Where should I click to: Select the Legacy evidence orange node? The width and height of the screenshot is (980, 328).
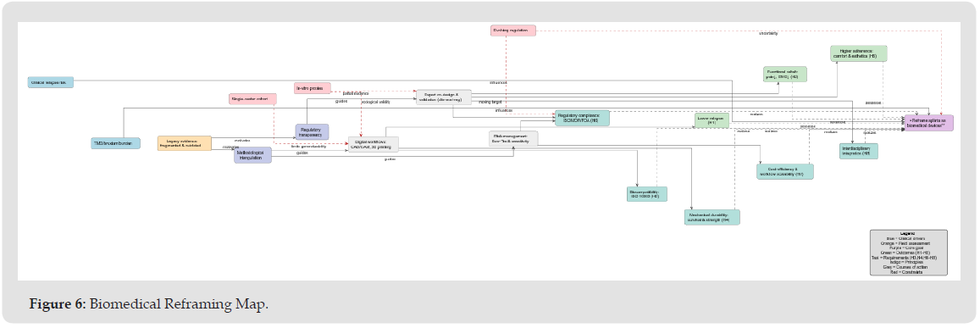(185, 143)
